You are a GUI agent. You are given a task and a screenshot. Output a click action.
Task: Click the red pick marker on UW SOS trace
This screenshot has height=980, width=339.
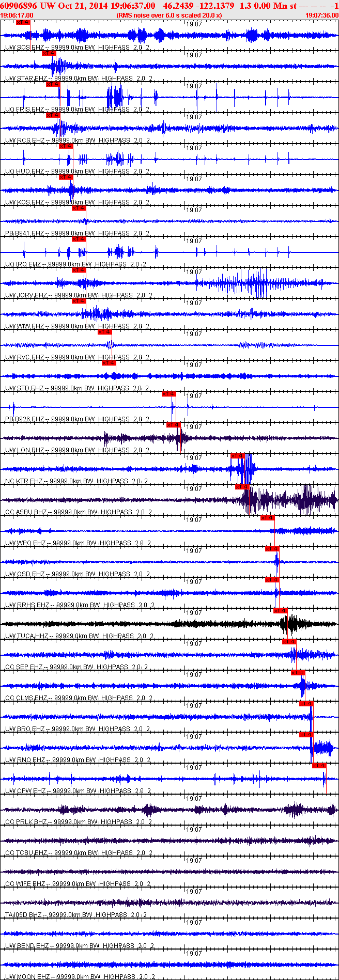click(23, 22)
